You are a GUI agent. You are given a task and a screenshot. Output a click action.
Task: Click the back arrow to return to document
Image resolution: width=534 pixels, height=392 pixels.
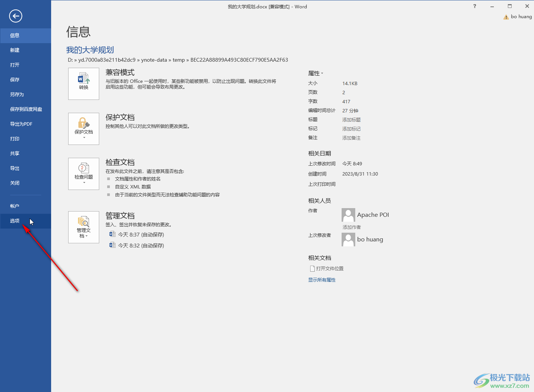coord(16,16)
